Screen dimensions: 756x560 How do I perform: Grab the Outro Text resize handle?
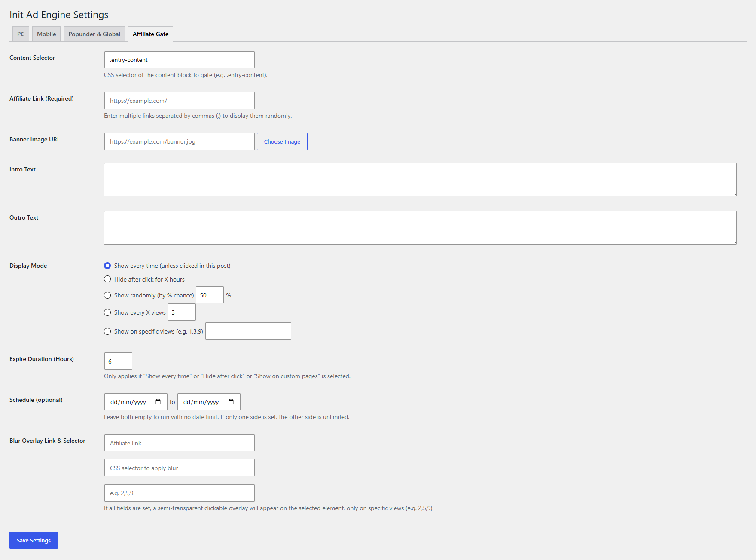coord(734,242)
